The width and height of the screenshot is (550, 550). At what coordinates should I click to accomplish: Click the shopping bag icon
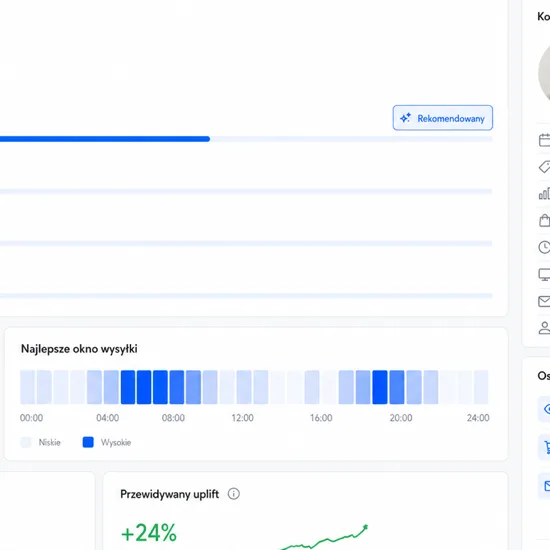click(544, 220)
